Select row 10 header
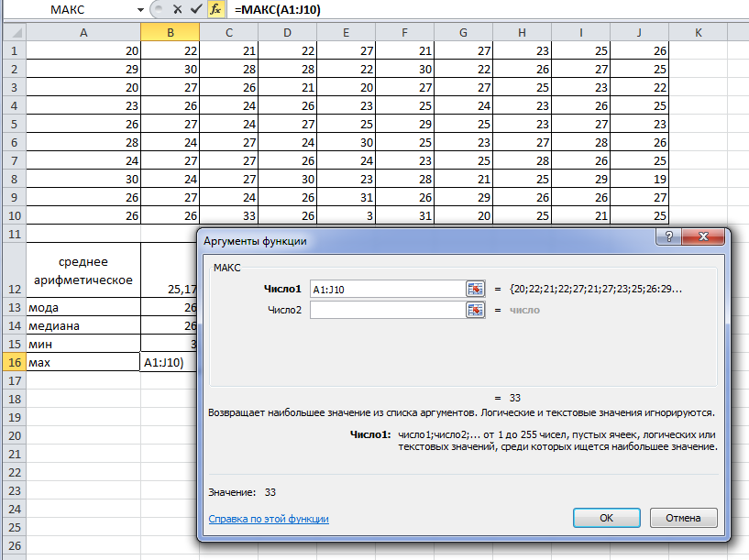The width and height of the screenshot is (749, 560). pos(15,215)
